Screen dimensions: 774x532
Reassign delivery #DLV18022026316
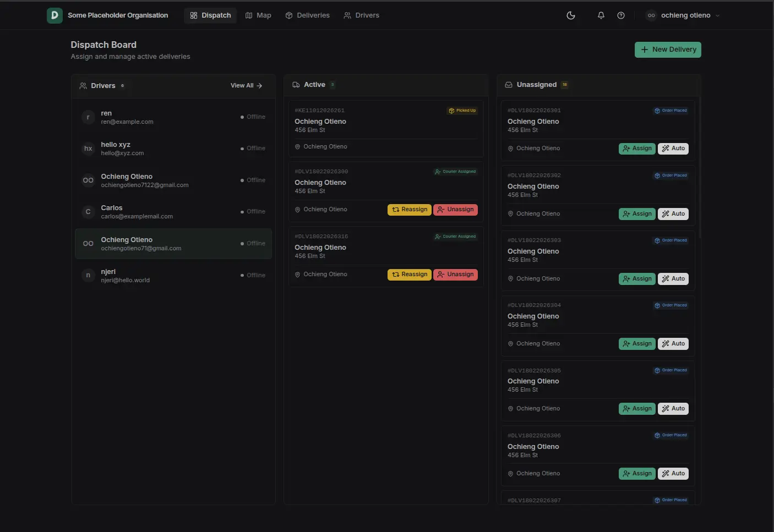pyautogui.click(x=410, y=275)
